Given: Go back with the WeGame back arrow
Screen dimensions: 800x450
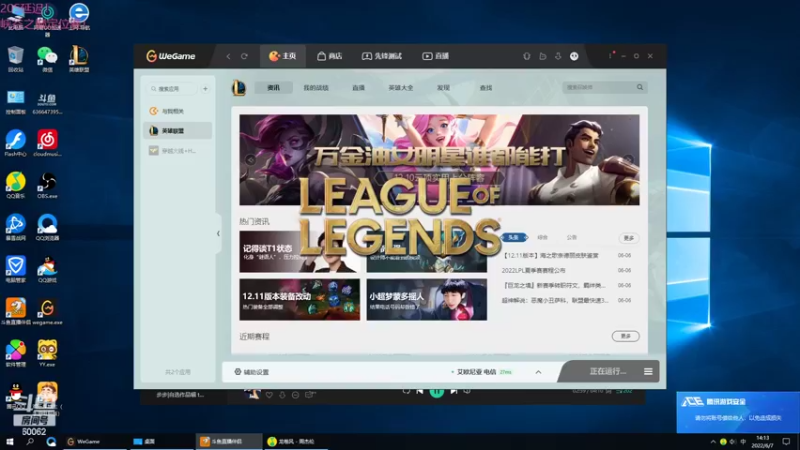Looking at the screenshot, I should pos(228,56).
